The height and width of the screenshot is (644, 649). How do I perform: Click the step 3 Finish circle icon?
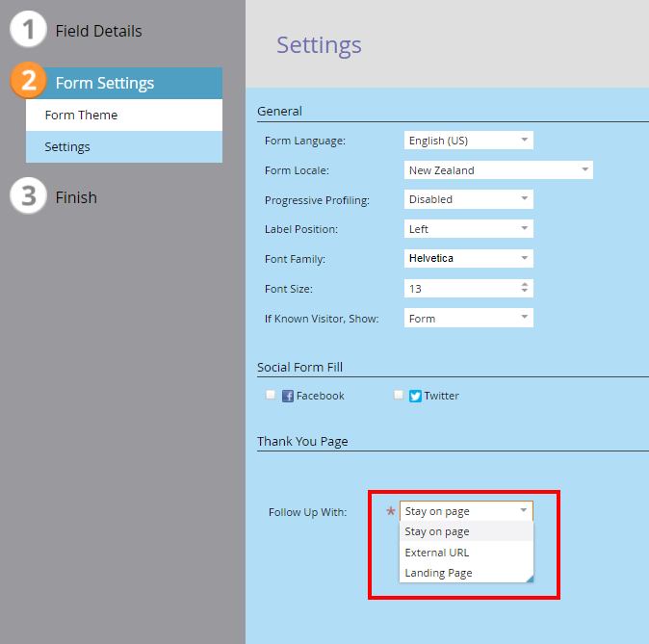(28, 196)
